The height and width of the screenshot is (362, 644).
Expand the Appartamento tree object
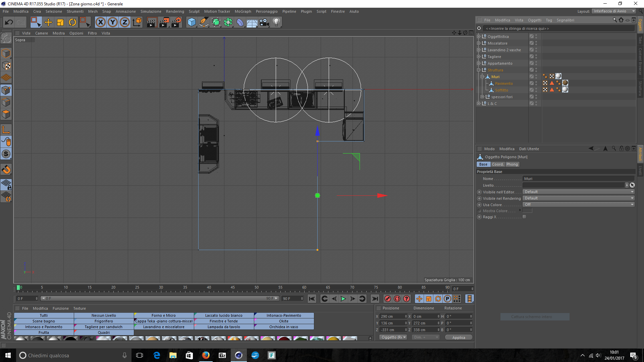tap(479, 63)
